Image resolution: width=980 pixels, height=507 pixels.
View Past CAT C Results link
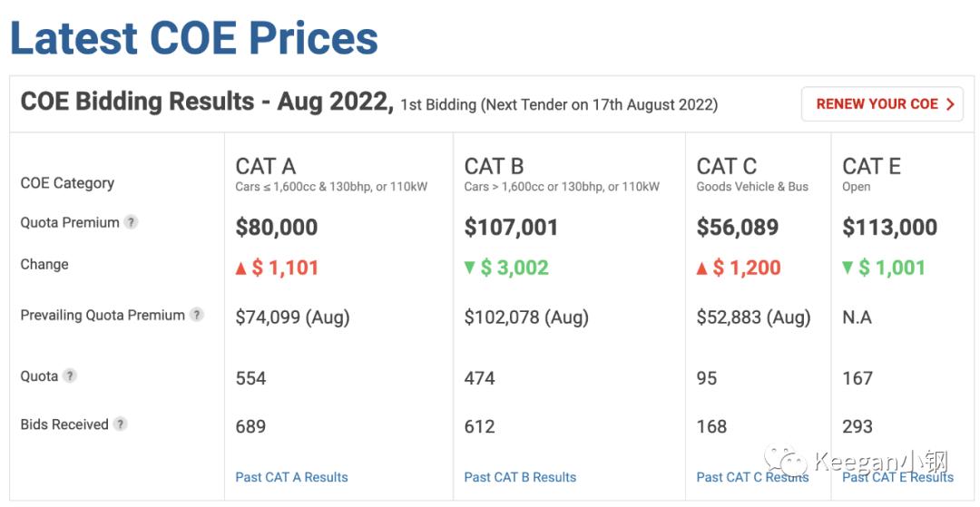[x=752, y=477]
